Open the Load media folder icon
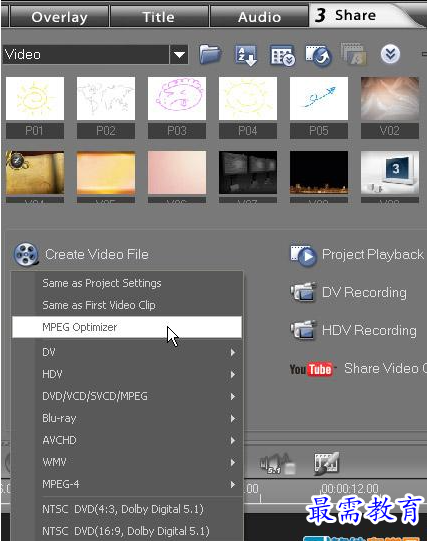The image size is (430, 541). (210, 54)
